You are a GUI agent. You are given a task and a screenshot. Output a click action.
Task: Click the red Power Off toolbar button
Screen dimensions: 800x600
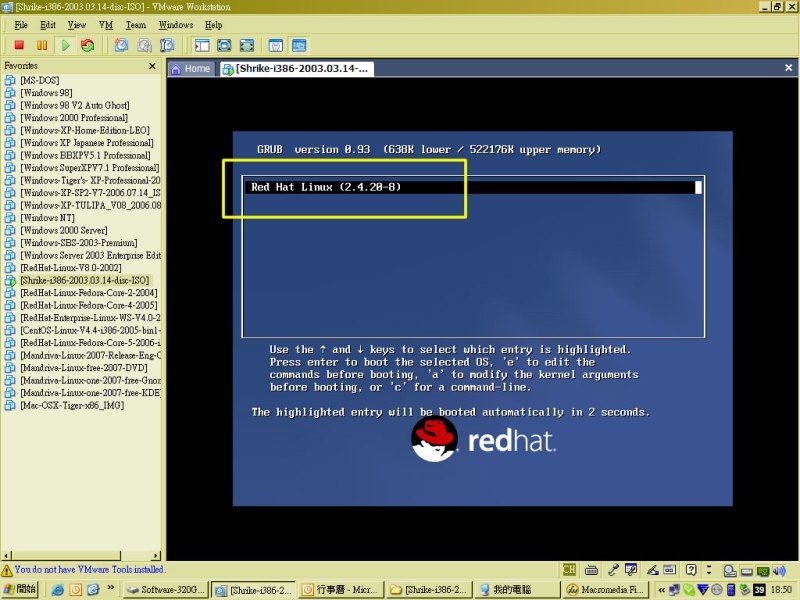[19, 45]
